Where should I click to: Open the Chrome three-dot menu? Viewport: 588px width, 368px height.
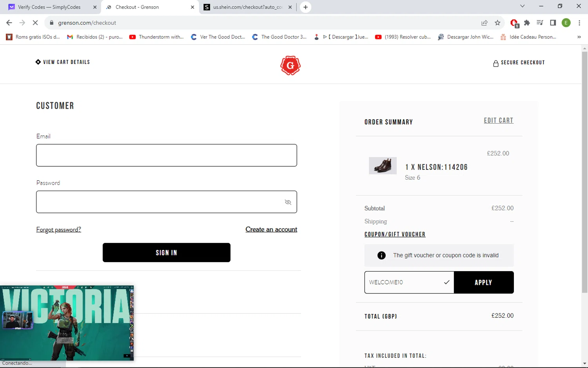579,23
